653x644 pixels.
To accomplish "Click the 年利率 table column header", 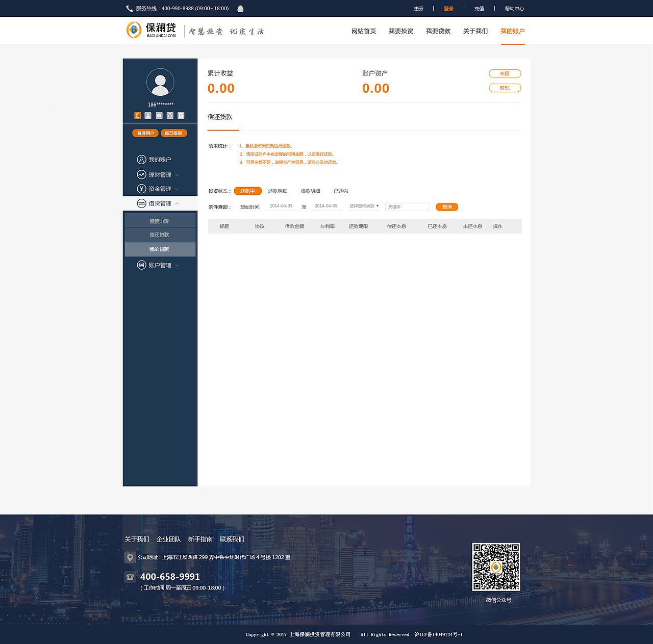I will pyautogui.click(x=328, y=226).
